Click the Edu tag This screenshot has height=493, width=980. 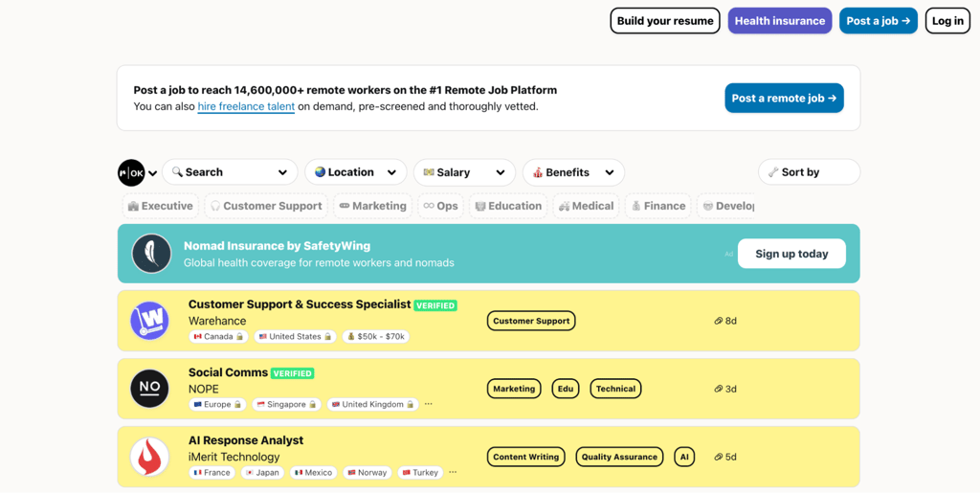566,389
